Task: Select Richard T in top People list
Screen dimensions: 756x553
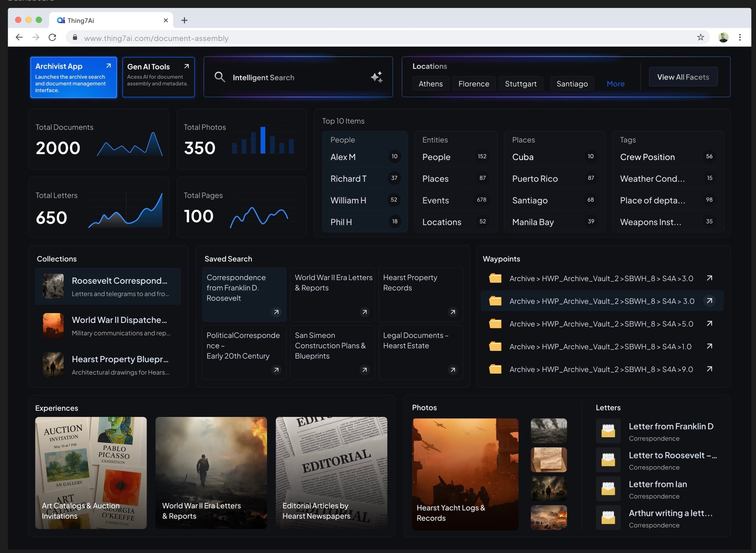Action: 365,179
